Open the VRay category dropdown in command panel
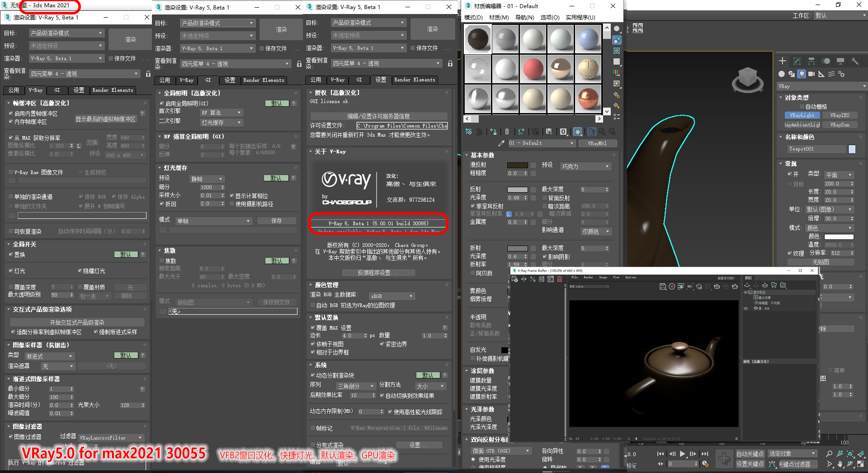 pyautogui.click(x=821, y=86)
